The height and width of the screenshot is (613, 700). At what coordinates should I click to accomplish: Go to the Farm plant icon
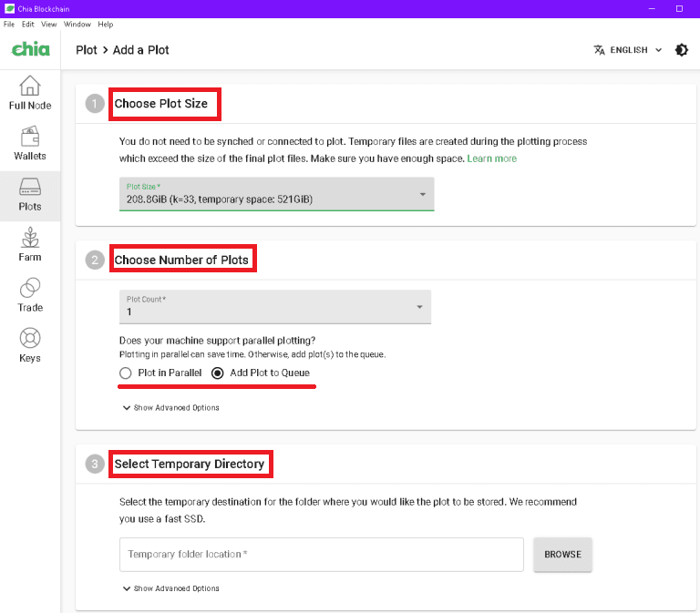coord(30,238)
